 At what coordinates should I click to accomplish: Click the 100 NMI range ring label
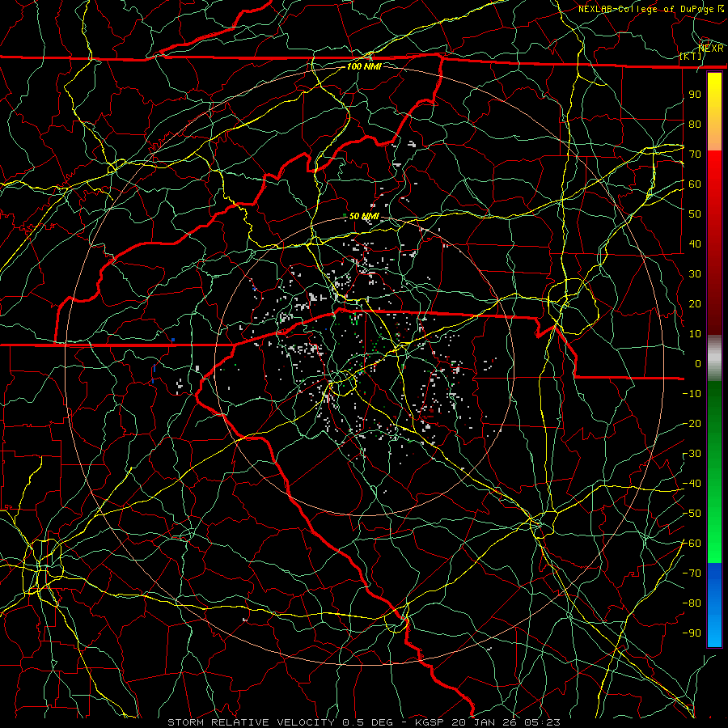coord(364,66)
